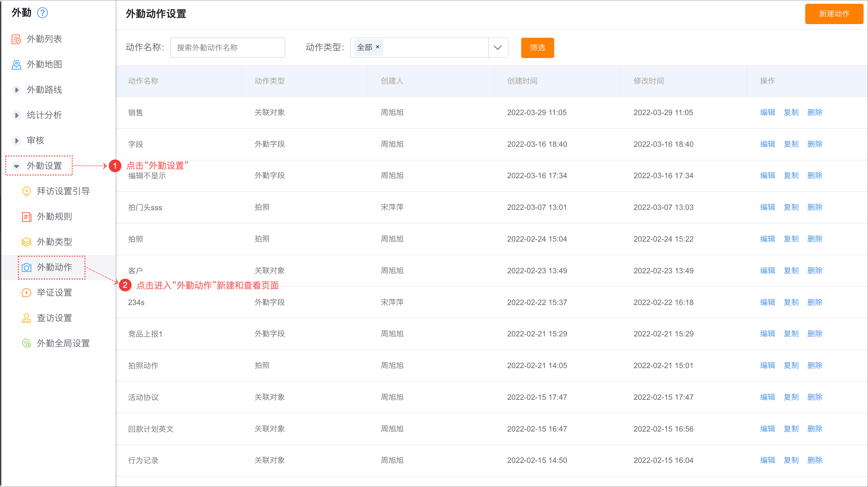Image resolution: width=868 pixels, height=487 pixels.
Task: Copy the 字段 action row
Action: pos(791,144)
